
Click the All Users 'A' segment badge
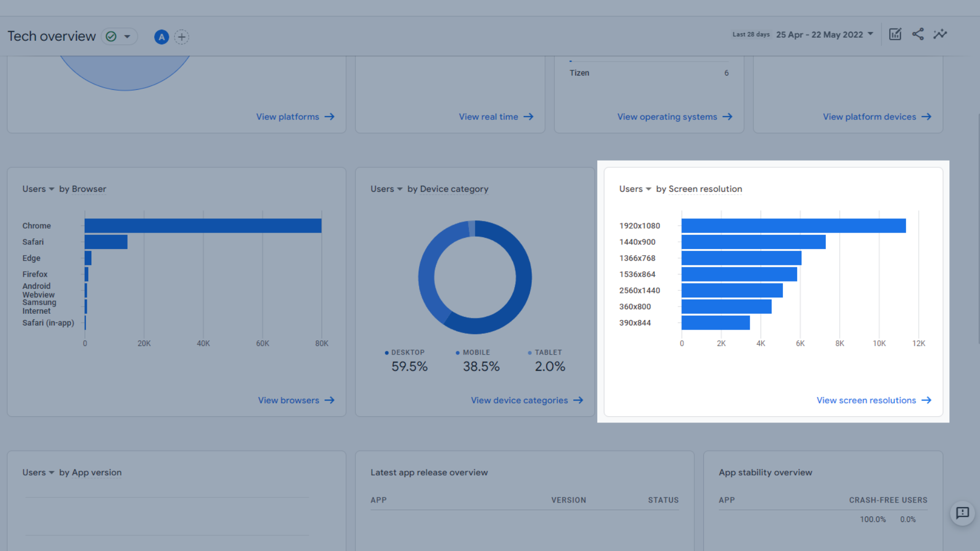coord(161,37)
